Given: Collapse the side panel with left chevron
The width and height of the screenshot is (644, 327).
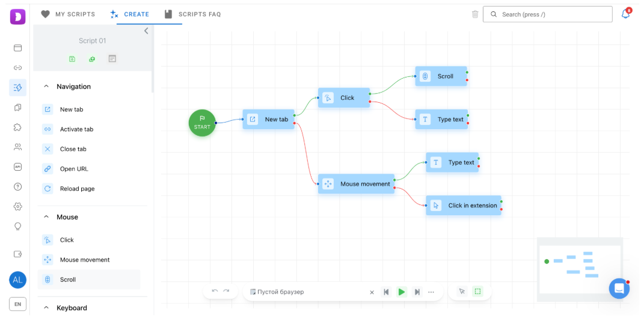Looking at the screenshot, I should click(146, 31).
